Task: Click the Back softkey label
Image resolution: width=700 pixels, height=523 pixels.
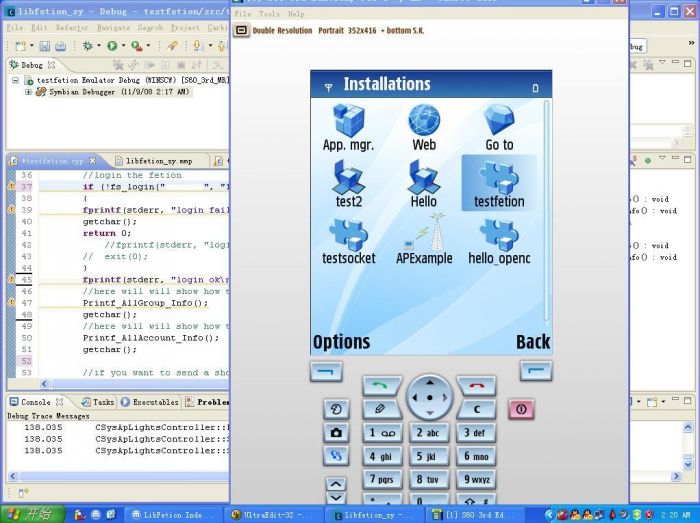Action: coord(533,342)
